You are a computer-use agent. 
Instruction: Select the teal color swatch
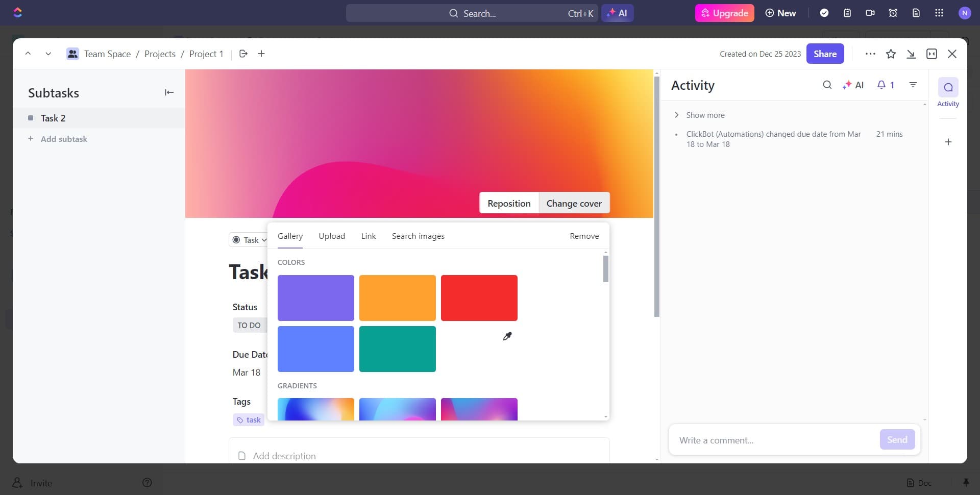[397, 349]
